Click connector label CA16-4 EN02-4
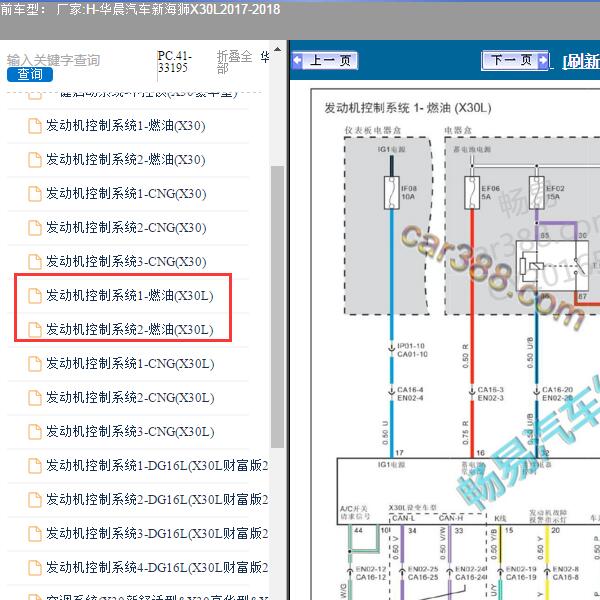The image size is (600, 600). (410, 394)
